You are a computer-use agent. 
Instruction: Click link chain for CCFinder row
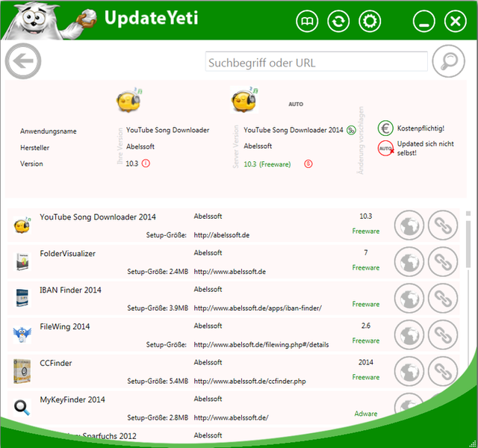(x=443, y=372)
